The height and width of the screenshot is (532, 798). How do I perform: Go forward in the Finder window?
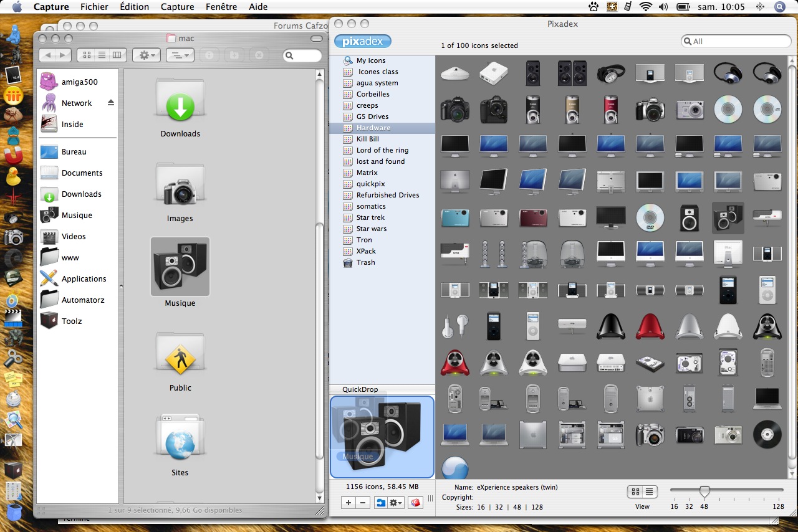click(64, 55)
